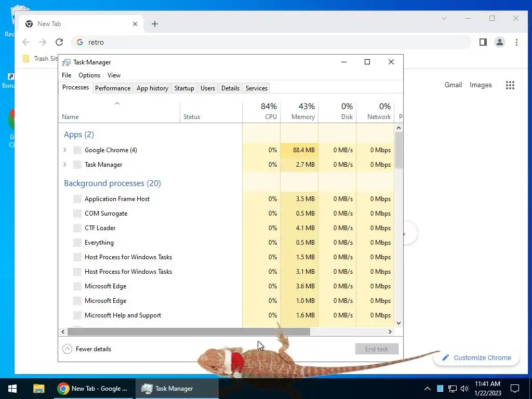Open Chrome's three-dot menu
The image size is (532, 399).
click(516, 42)
